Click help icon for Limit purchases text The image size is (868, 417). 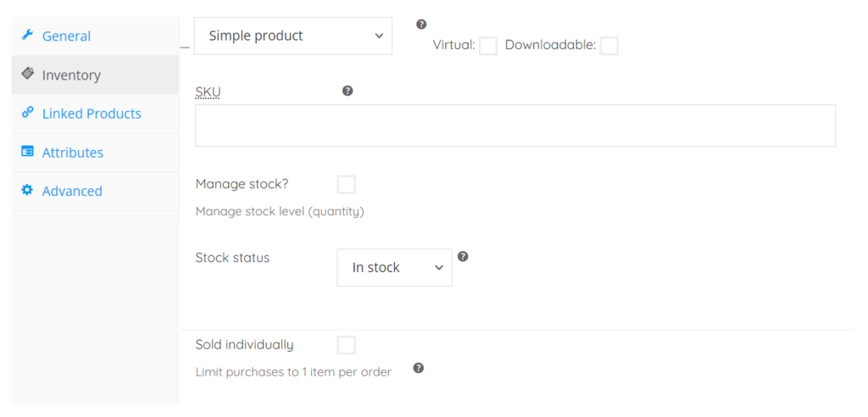click(418, 368)
